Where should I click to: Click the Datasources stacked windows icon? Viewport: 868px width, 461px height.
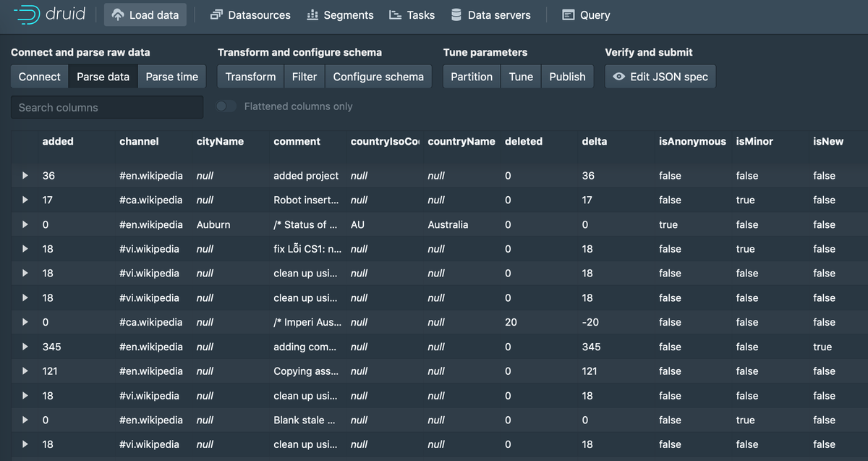[x=216, y=15]
